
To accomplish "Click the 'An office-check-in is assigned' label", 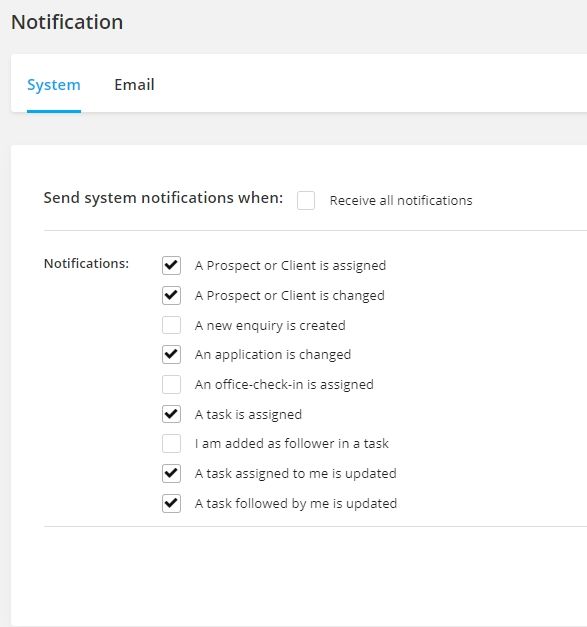I will 284,385.
